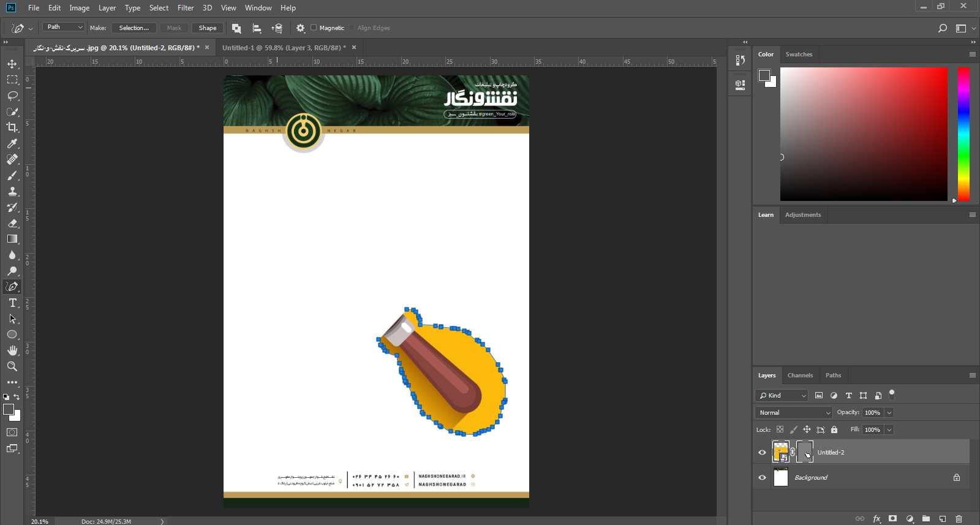Open the Path mode dropdown
Screen dimensions: 980x525
(63, 27)
